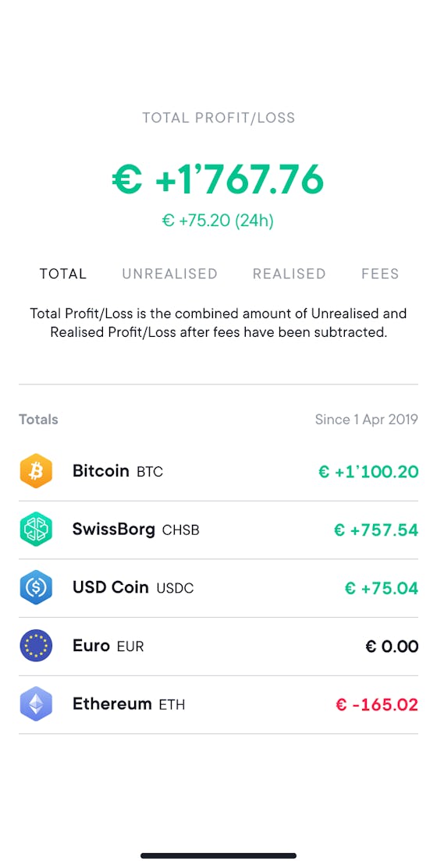Switch to the UNREALISED tab

[x=169, y=274]
